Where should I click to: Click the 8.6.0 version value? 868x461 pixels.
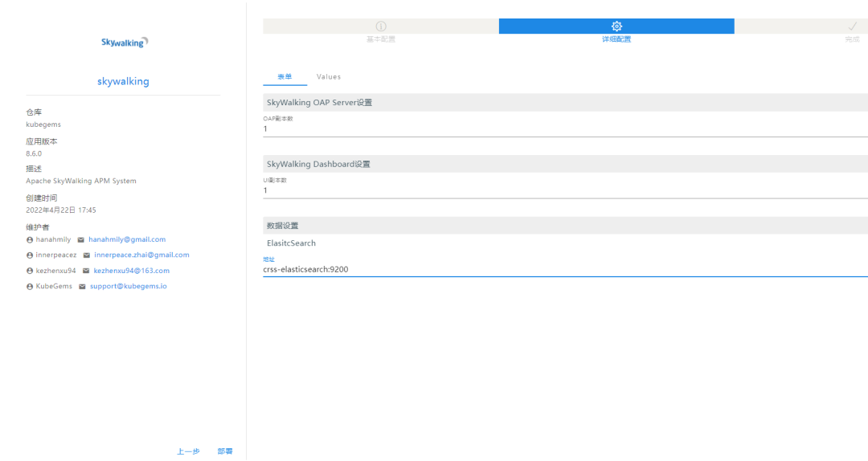34,154
